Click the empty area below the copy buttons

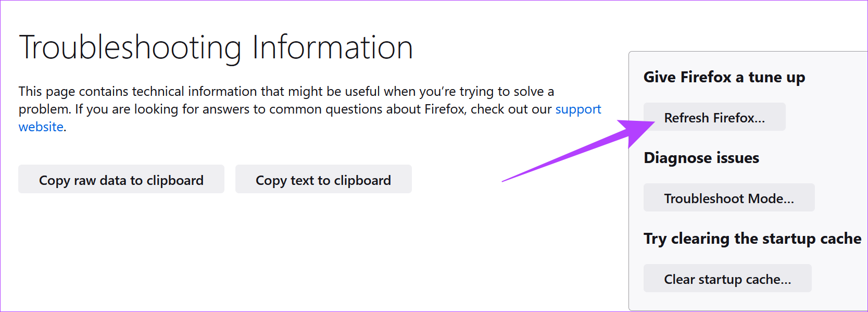(208, 250)
